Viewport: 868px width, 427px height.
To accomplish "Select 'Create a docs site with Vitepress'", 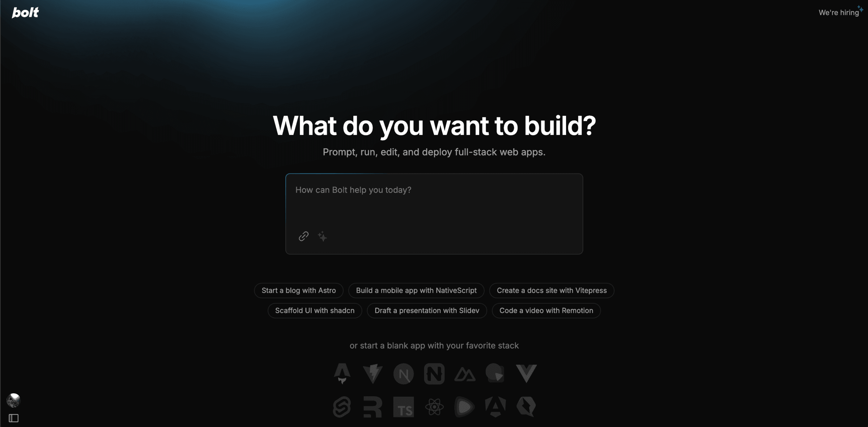I will click(551, 290).
